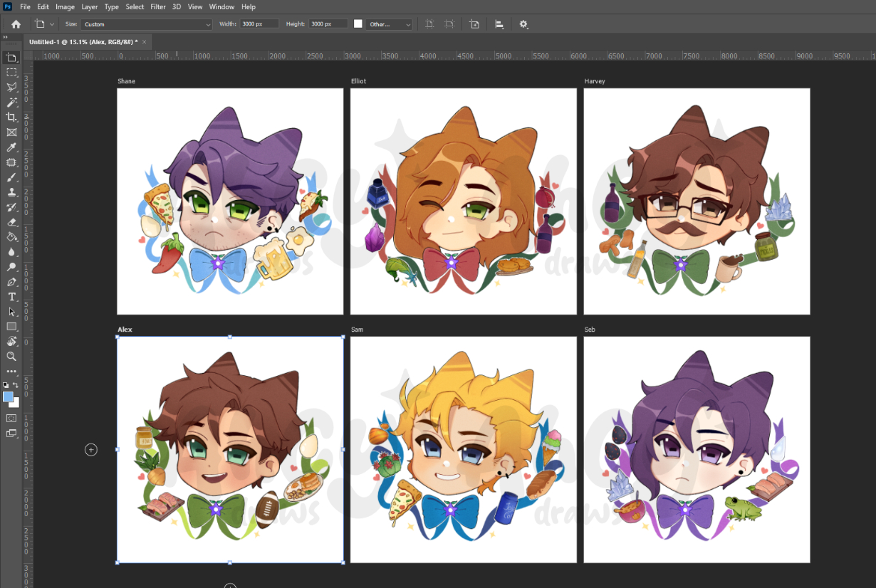Image resolution: width=876 pixels, height=588 pixels.
Task: Reset default foreground and background colors
Action: coord(6,385)
